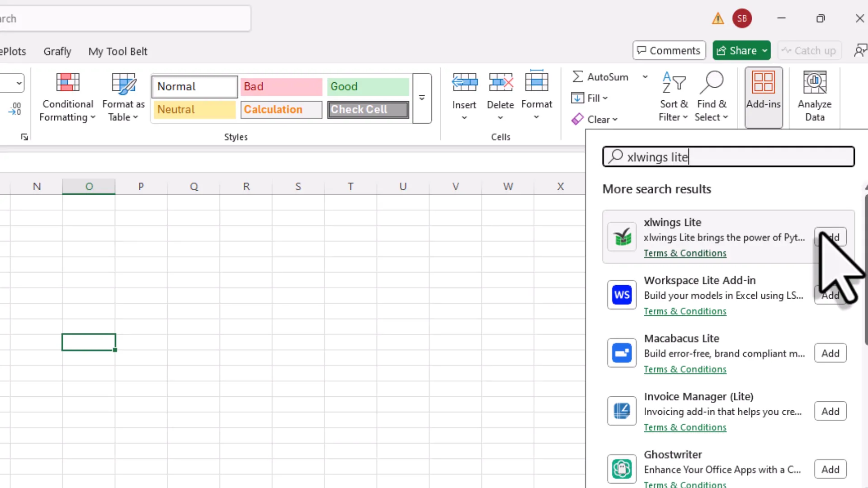
Task: Switch to the My Tool Belt tab
Action: (x=118, y=51)
